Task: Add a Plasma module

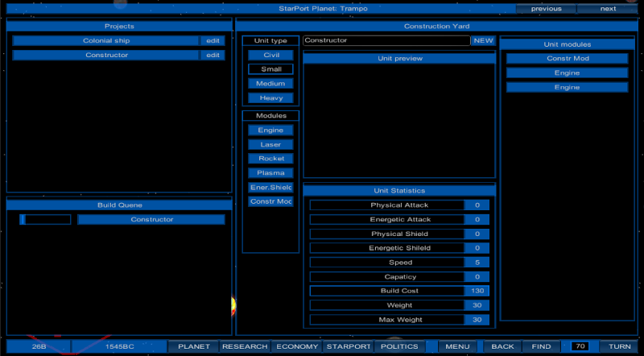Action: click(x=270, y=173)
